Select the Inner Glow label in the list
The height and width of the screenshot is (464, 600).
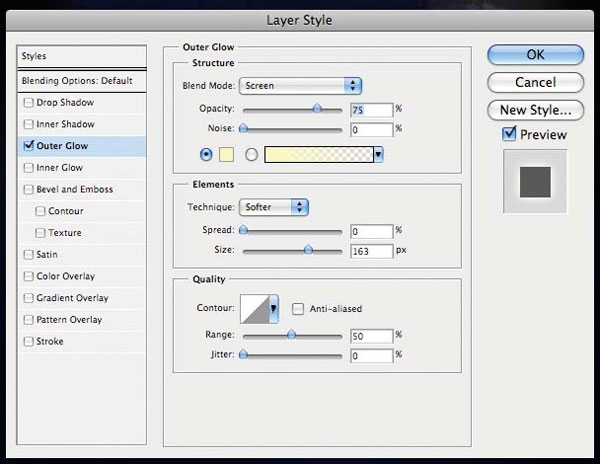point(59,168)
